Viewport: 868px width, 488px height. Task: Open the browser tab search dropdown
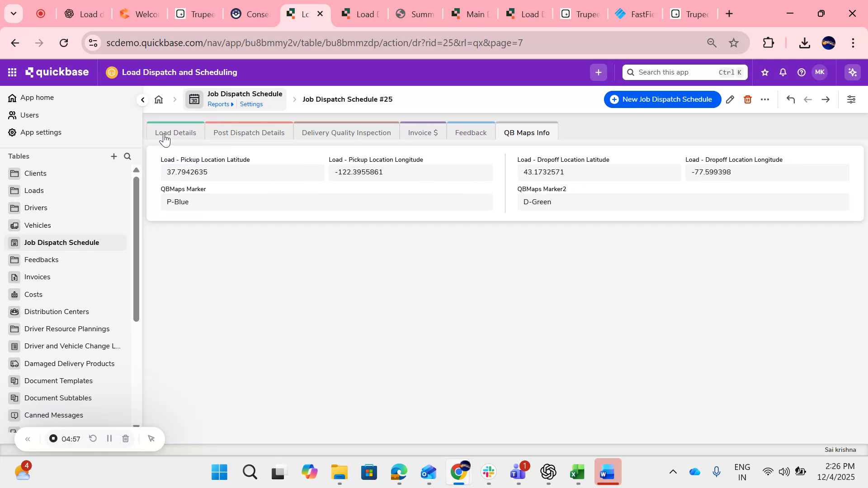click(13, 14)
